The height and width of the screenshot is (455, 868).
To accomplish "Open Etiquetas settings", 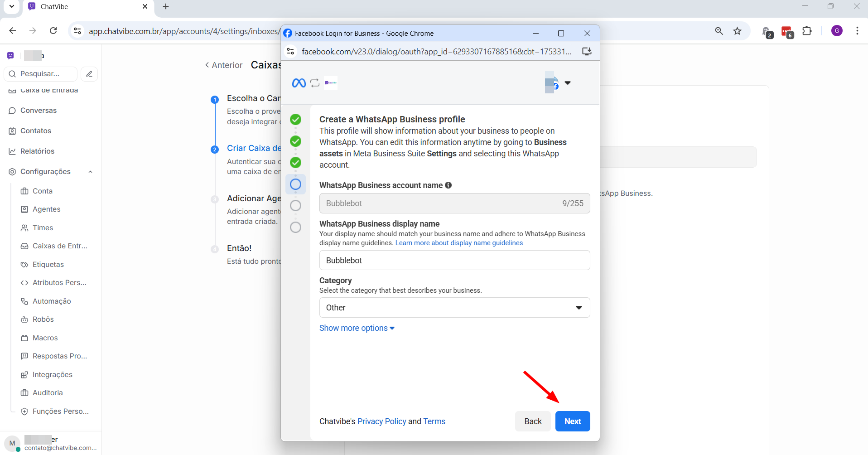I will tap(48, 264).
